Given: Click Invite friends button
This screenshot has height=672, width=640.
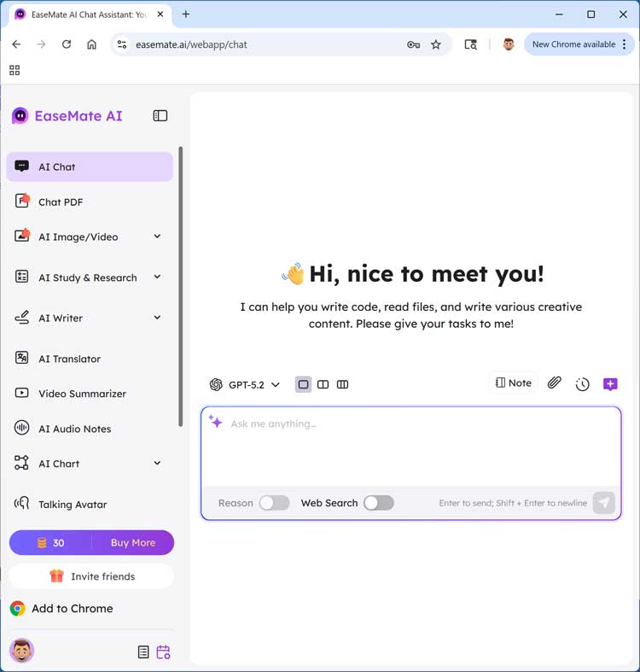Looking at the screenshot, I should click(x=91, y=576).
